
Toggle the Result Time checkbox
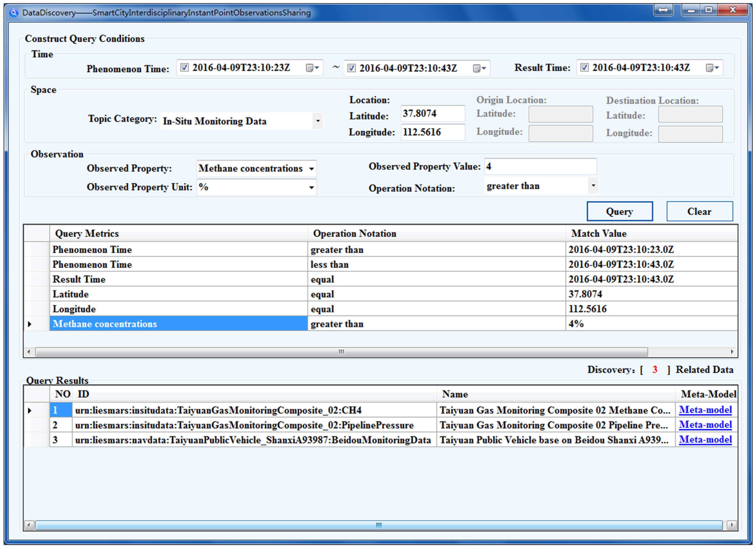click(x=584, y=68)
